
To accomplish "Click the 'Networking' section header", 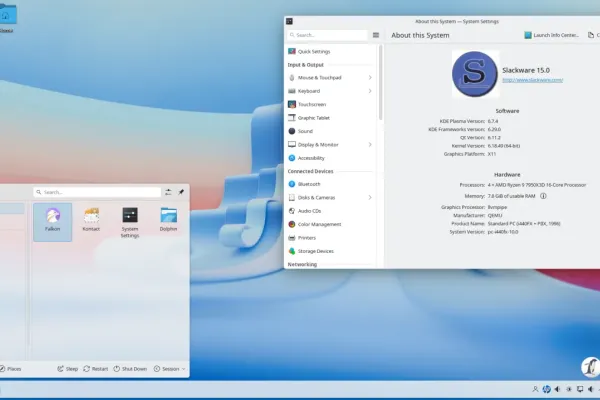I will [302, 264].
